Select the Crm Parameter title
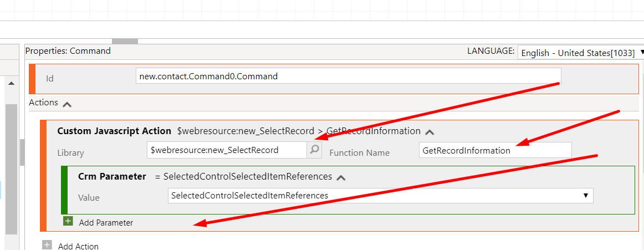 [x=112, y=177]
